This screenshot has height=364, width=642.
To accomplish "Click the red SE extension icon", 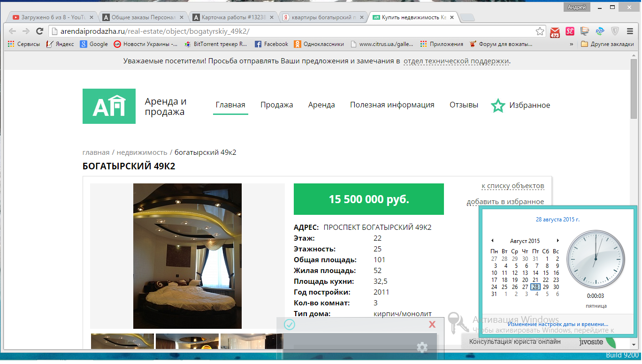I will (x=570, y=31).
